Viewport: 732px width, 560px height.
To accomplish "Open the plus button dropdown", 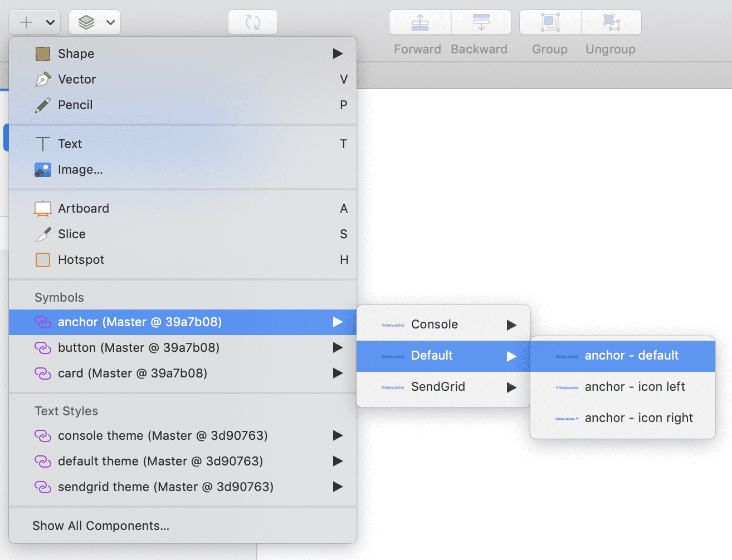I will tap(34, 22).
